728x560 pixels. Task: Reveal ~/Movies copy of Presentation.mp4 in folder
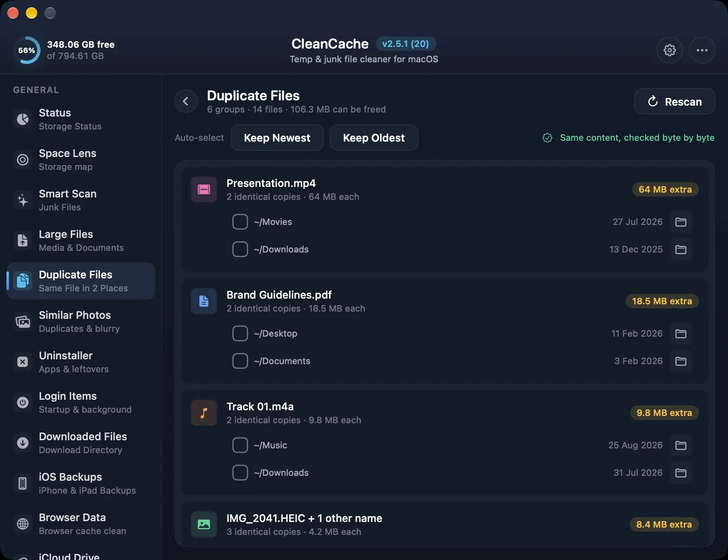point(681,222)
